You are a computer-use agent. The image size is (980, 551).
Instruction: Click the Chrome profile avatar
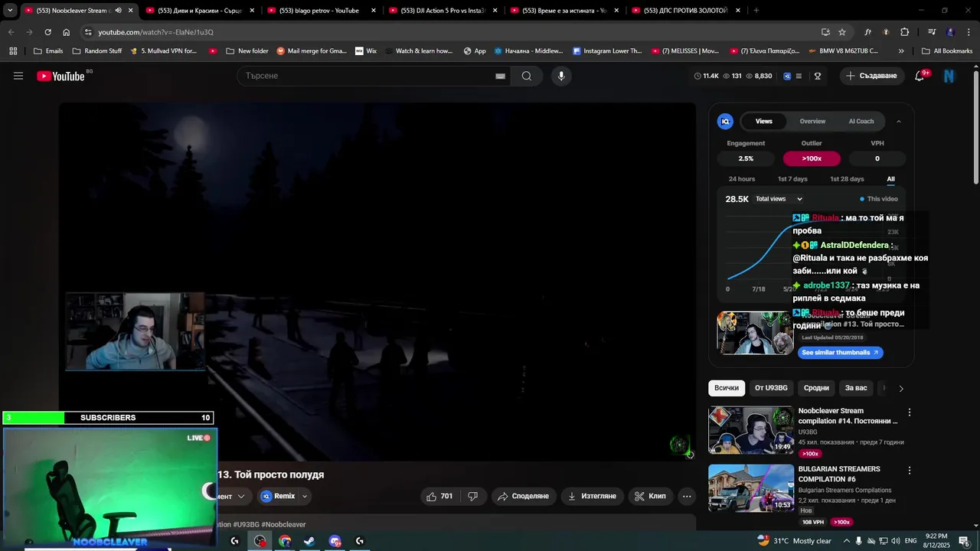tap(951, 32)
